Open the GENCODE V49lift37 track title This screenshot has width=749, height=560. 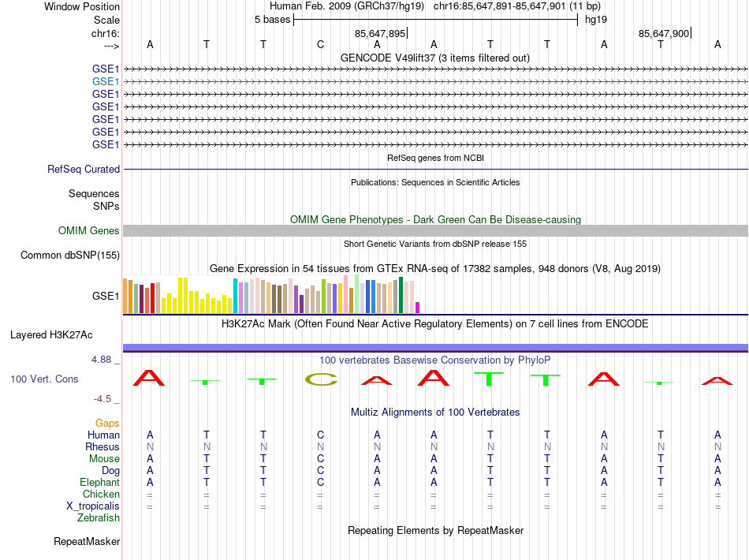(x=435, y=58)
